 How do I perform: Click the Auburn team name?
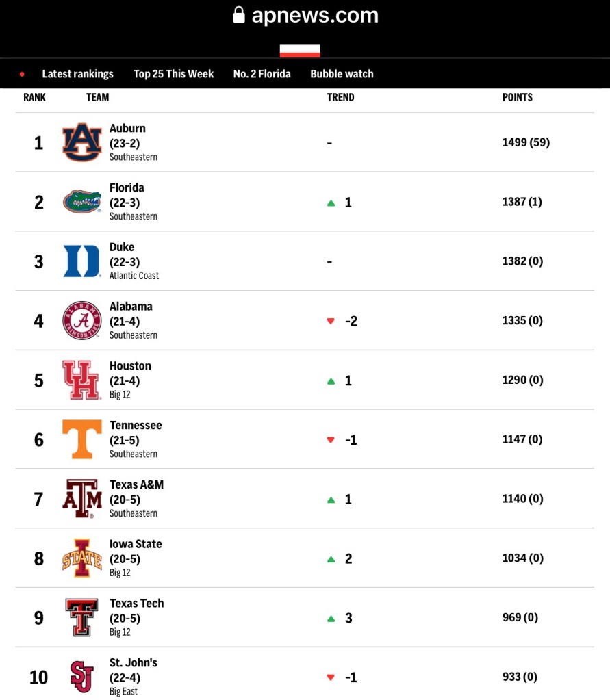point(127,129)
